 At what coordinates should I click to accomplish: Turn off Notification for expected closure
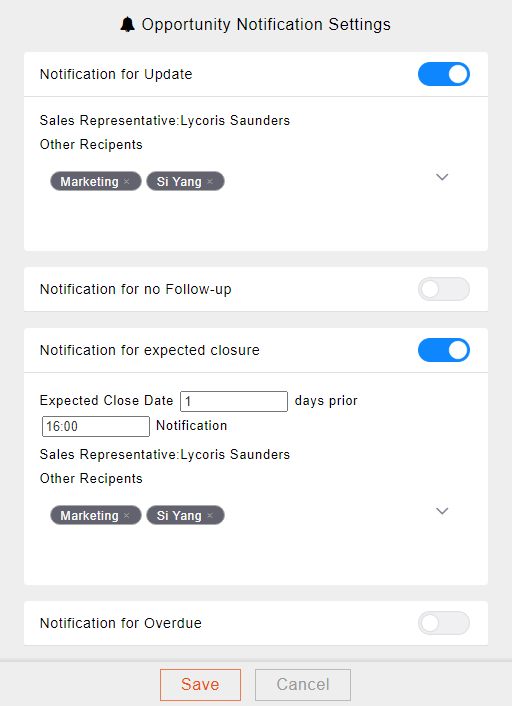(444, 350)
